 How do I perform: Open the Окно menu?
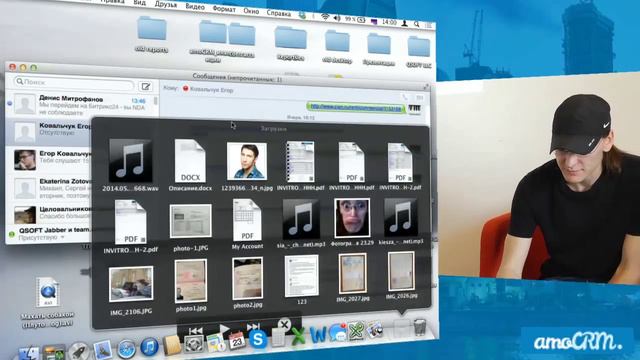(251, 11)
